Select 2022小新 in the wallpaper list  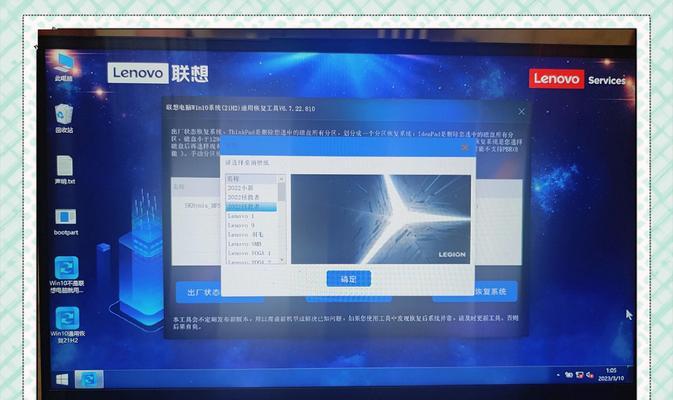pyautogui.click(x=252, y=188)
